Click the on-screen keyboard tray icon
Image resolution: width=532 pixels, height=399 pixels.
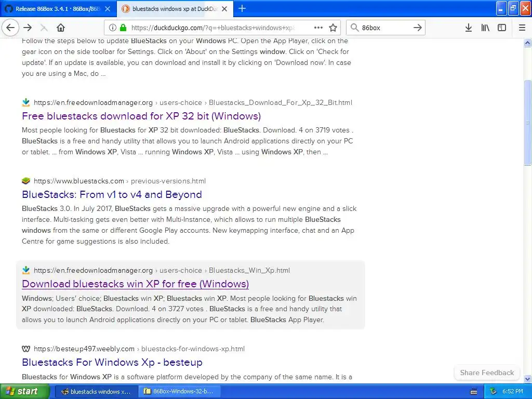(474, 392)
